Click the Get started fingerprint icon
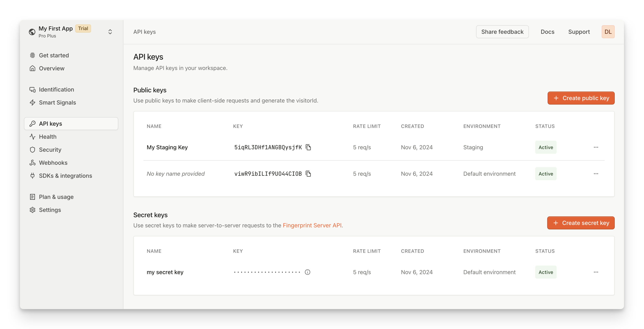The width and height of the screenshot is (644, 329). (33, 55)
